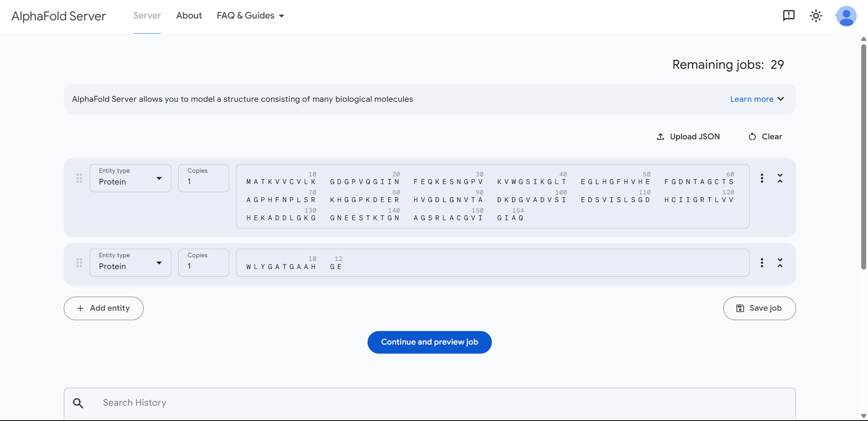Open three-dot menu of second protein entity

tap(762, 263)
